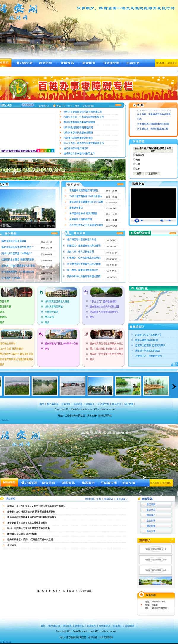Click the 地图导航 map thumbnail
The height and width of the screenshot is (644, 178).
coord(153,306)
